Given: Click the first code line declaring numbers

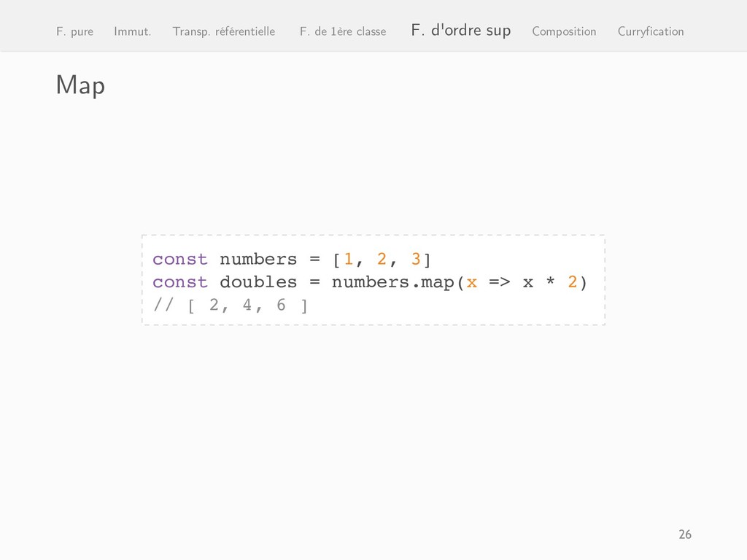Looking at the screenshot, I should pos(292,259).
